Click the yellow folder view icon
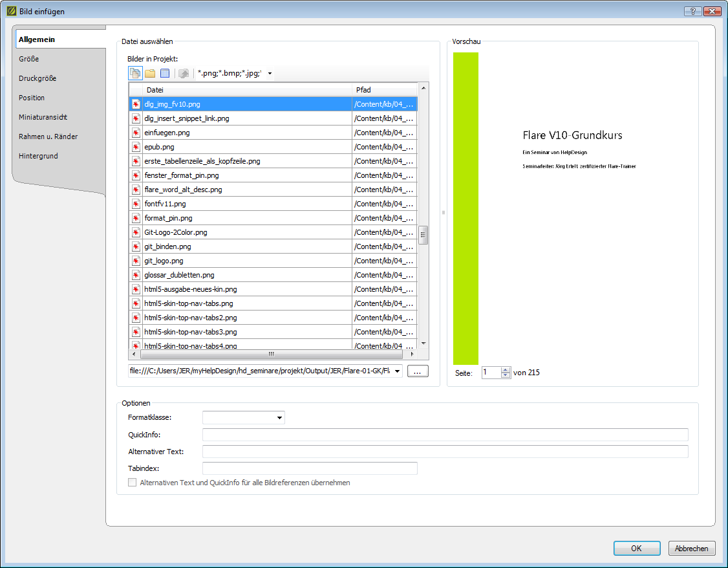This screenshot has height=568, width=728. point(150,74)
